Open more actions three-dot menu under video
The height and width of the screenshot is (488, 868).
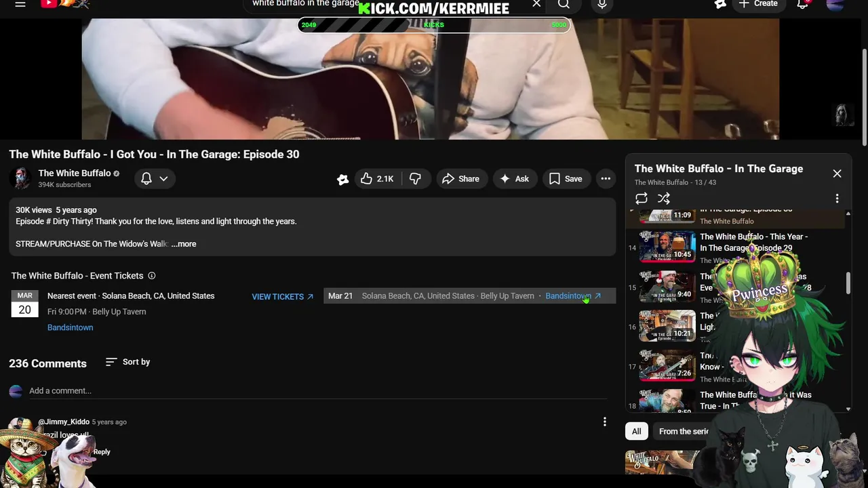click(x=606, y=179)
